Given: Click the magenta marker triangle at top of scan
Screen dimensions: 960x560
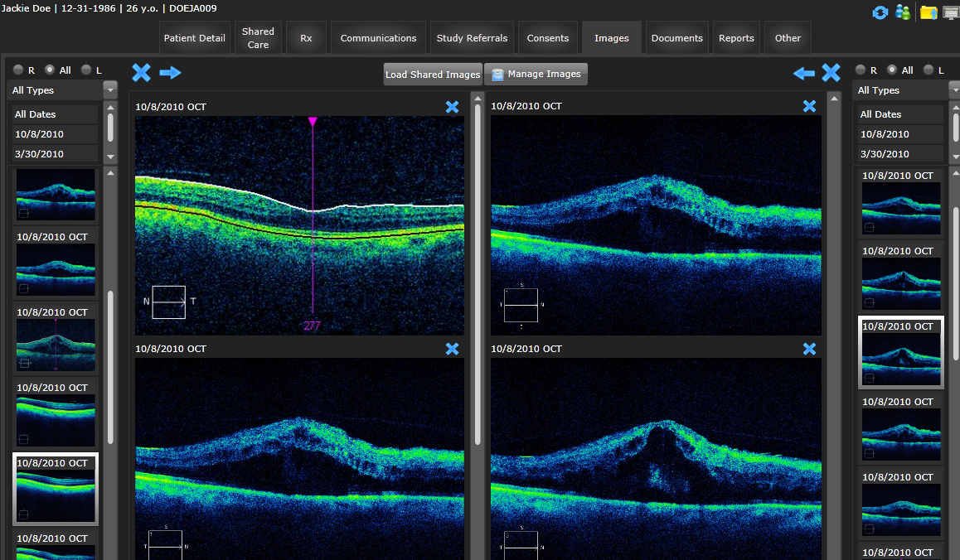Looking at the screenshot, I should click(313, 122).
